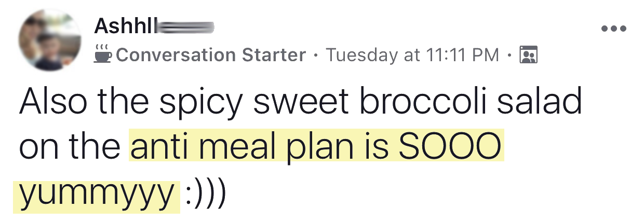Click the group members privacy icon

click(x=529, y=54)
